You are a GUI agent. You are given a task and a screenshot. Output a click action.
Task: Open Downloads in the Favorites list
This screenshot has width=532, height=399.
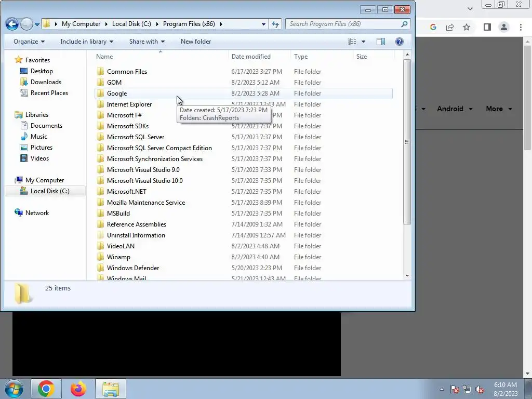pos(41,82)
